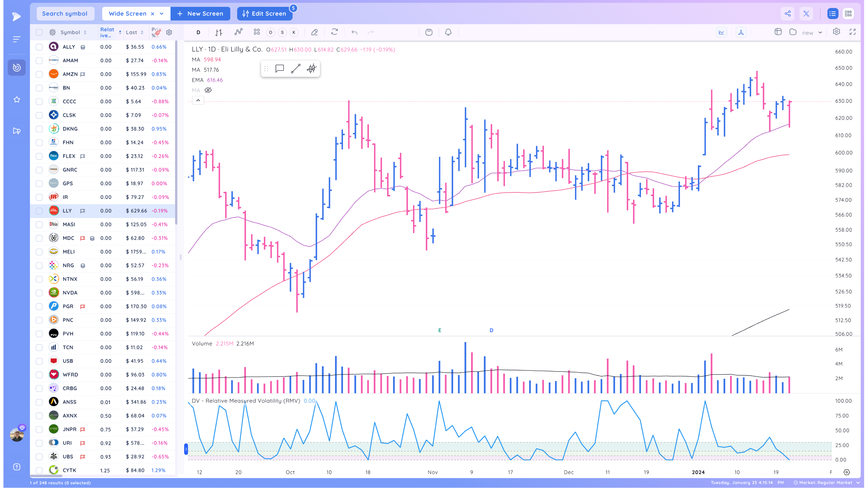The image size is (868, 488).
Task: Check the CYTK row checkbox
Action: click(39, 470)
